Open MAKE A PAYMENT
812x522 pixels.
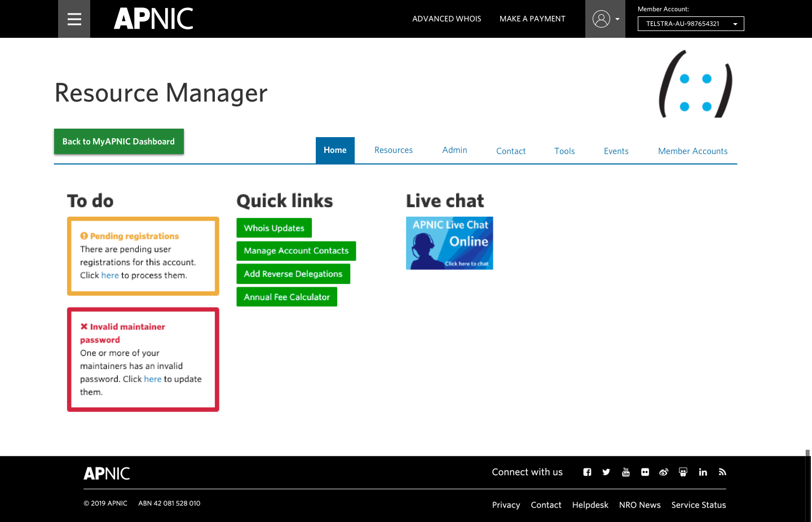532,19
